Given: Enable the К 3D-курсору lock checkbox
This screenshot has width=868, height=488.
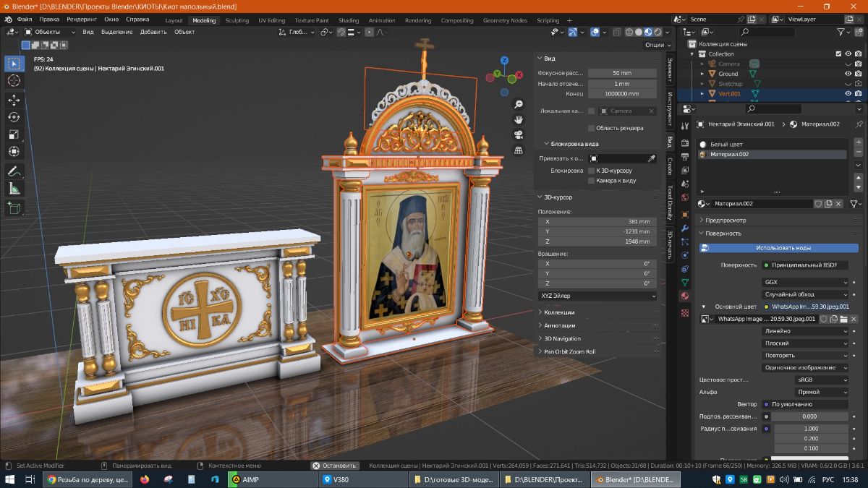Looking at the screenshot, I should point(590,170).
